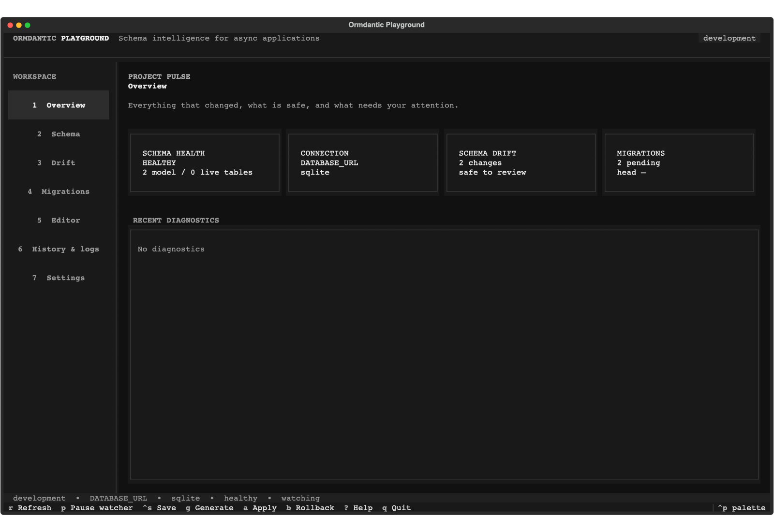The height and width of the screenshot is (532, 774).
Task: Click Save in the footer bar
Action: [159, 508]
